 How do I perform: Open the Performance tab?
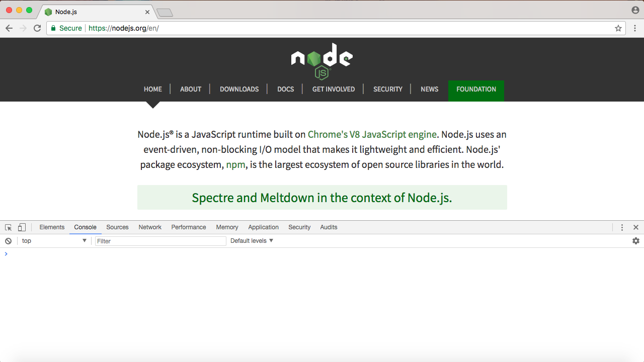click(x=189, y=227)
